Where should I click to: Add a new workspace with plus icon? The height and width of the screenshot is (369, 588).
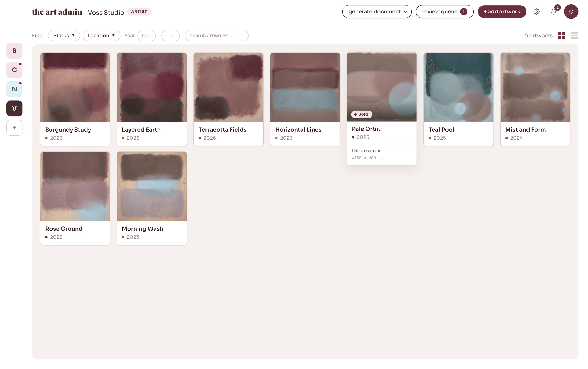click(x=14, y=127)
